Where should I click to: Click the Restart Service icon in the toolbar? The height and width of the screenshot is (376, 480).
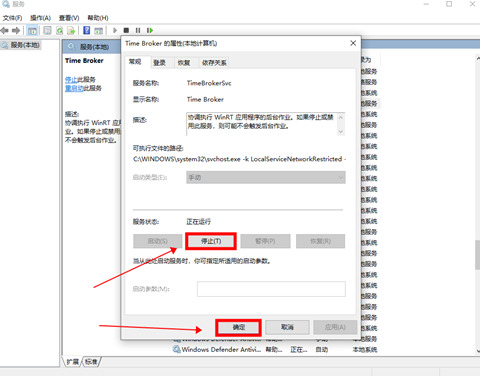150,30
